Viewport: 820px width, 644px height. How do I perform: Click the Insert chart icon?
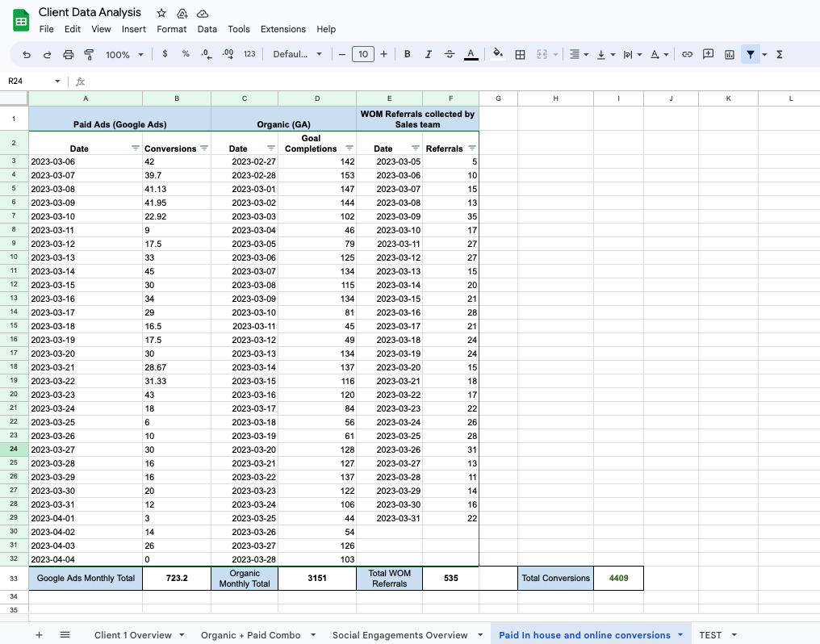point(730,54)
